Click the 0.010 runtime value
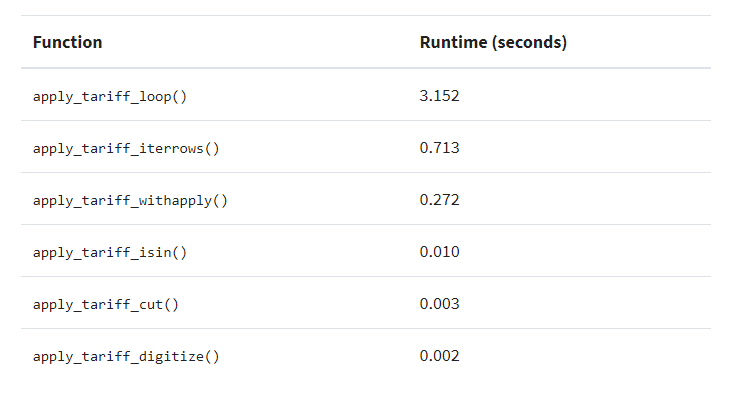The width and height of the screenshot is (734, 403). pos(439,252)
